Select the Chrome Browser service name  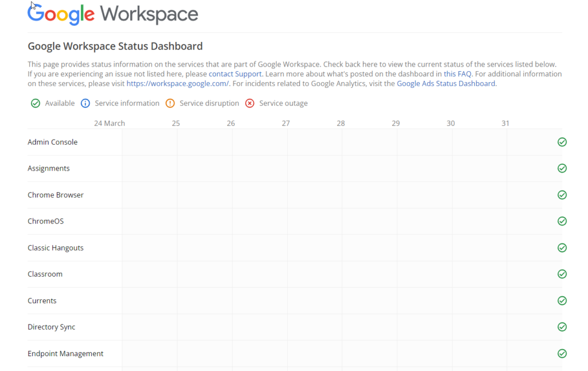(x=56, y=195)
